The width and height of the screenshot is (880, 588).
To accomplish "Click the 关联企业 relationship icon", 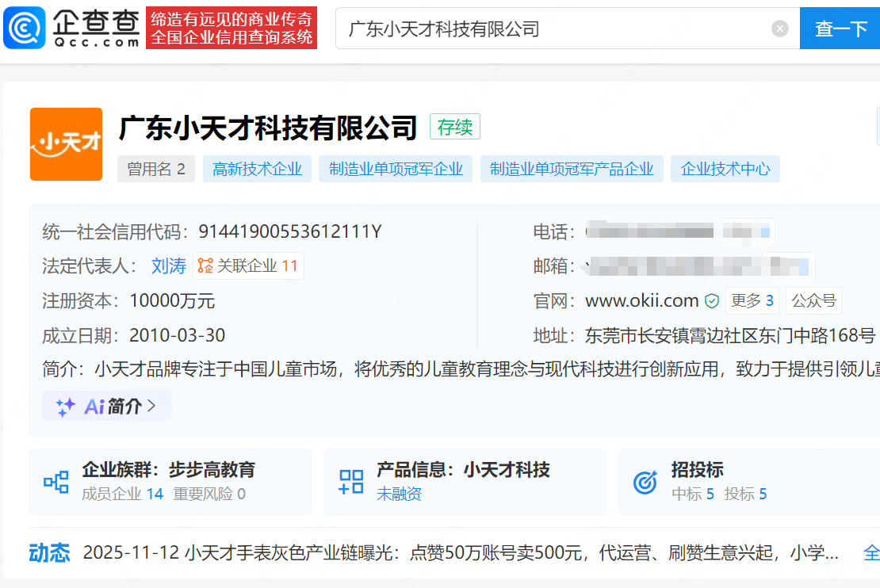I will coord(206,266).
